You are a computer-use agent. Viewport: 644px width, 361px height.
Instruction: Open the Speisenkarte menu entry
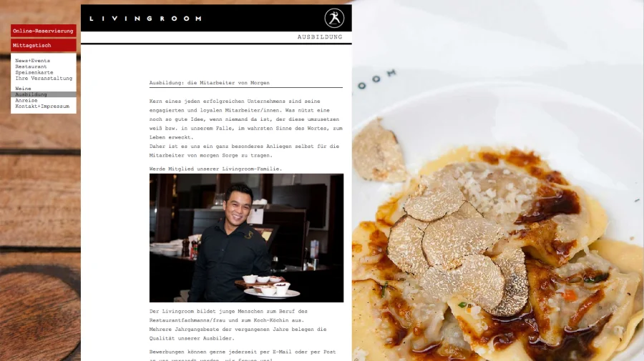click(x=34, y=72)
